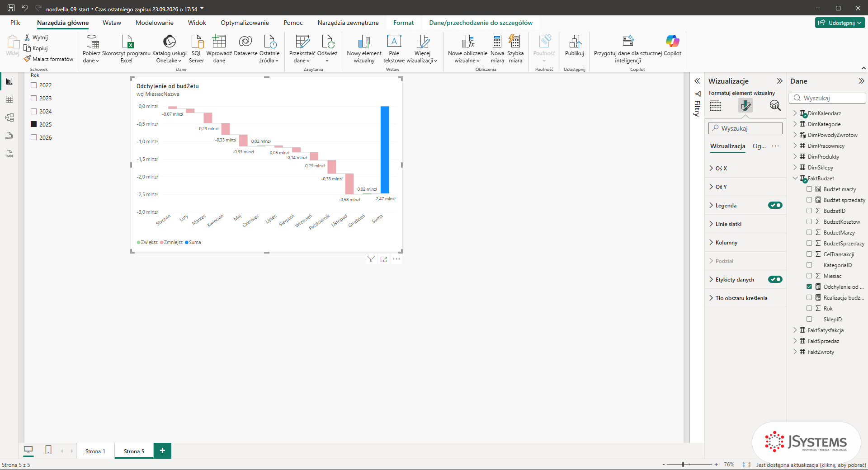868x470 pixels.
Task: Open the analytics magnifier pane icon
Action: tap(775, 106)
